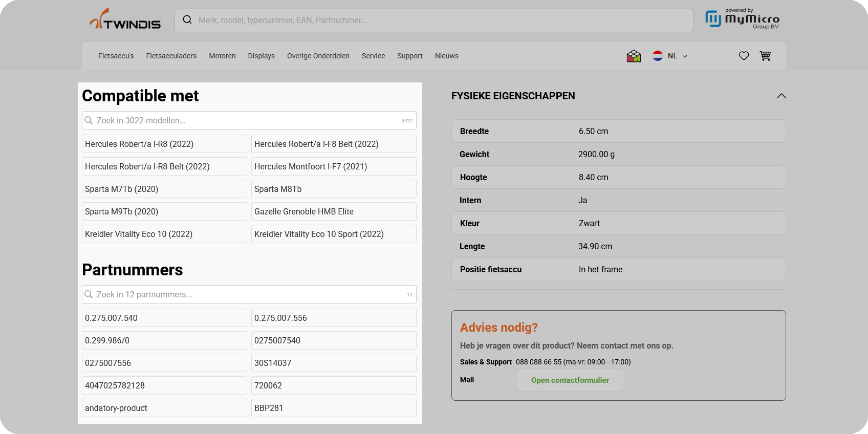Focus the Zoek in 12 partnummers field
Screen dimensions: 868x434
coord(249,294)
